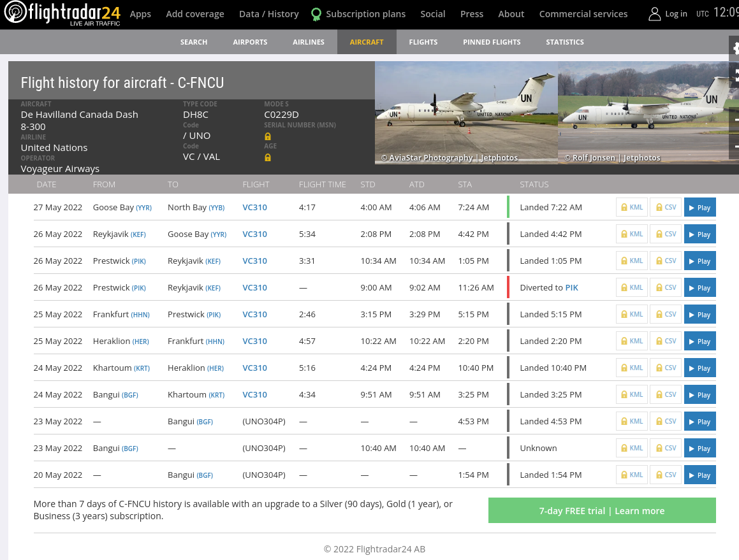The image size is (739, 560).
Task: Open the Data / History menu
Action: [269, 14]
